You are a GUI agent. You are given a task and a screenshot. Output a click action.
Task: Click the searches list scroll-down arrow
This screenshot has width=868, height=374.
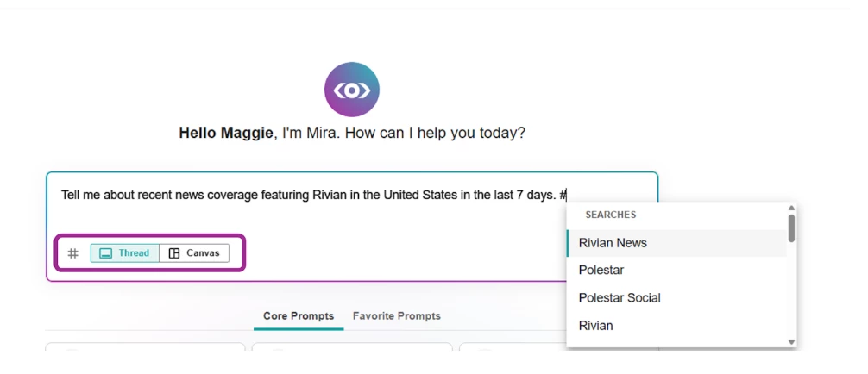pyautogui.click(x=791, y=342)
